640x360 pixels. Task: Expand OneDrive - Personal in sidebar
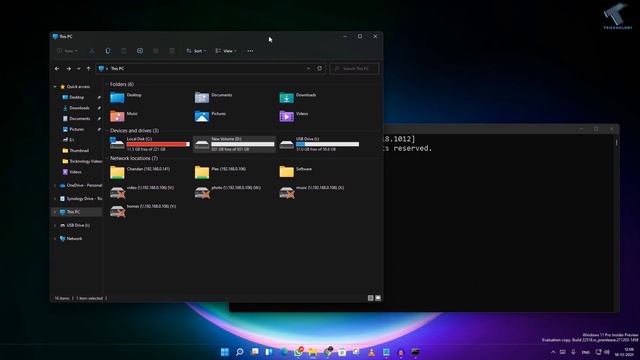coord(55,185)
